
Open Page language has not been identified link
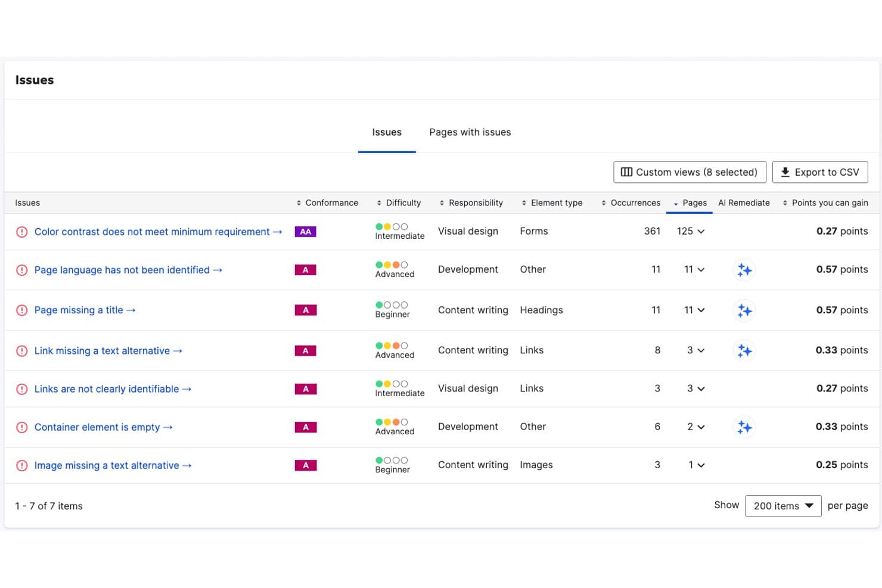128,270
